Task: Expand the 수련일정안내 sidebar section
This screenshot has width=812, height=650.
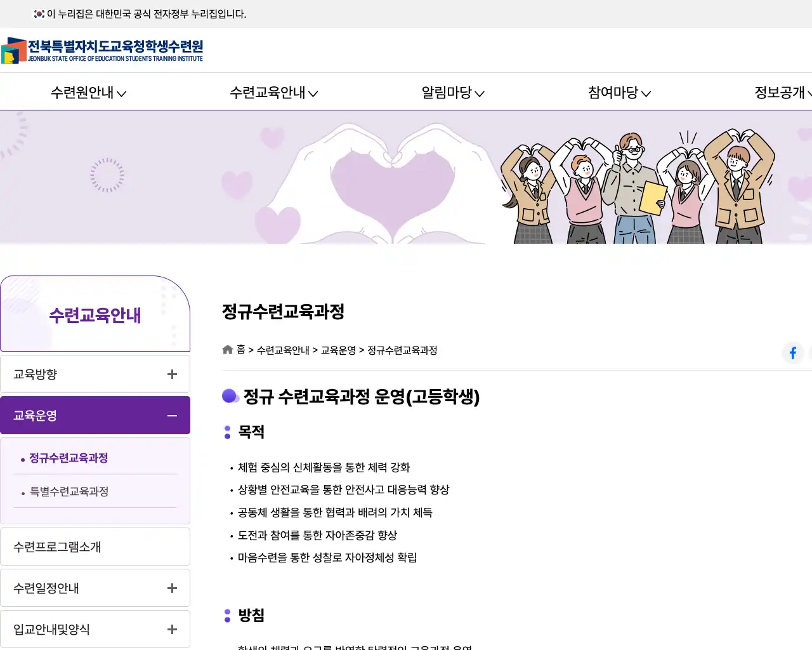Action: tap(171, 588)
